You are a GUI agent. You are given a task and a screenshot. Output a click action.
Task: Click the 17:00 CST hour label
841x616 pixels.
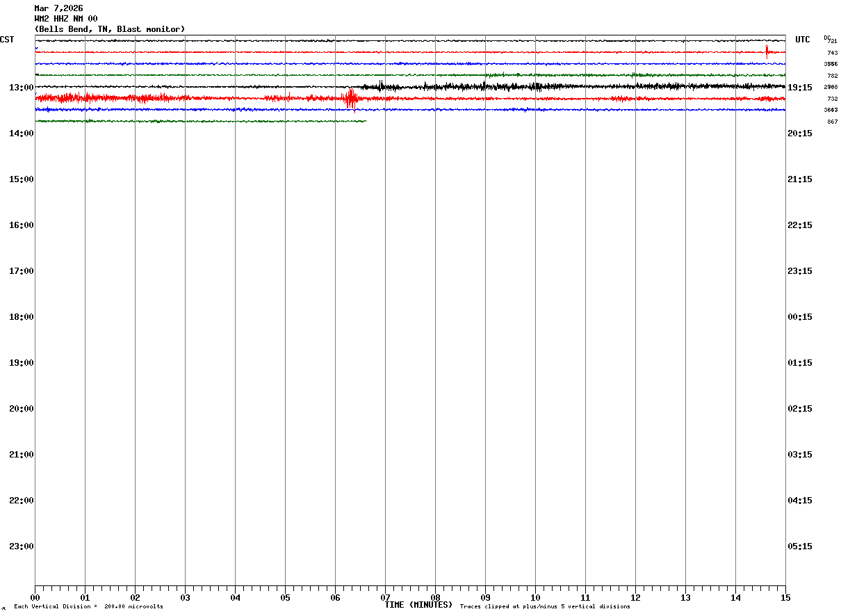pos(22,271)
